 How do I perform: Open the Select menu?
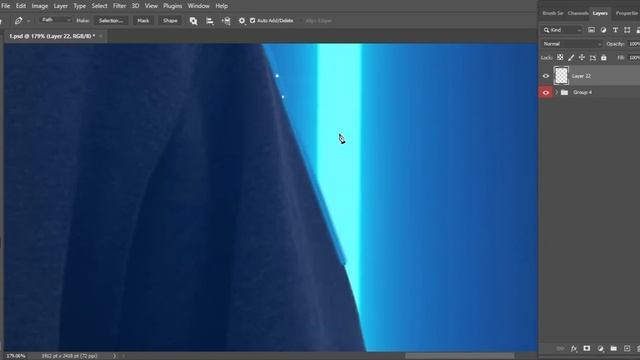pyautogui.click(x=99, y=6)
